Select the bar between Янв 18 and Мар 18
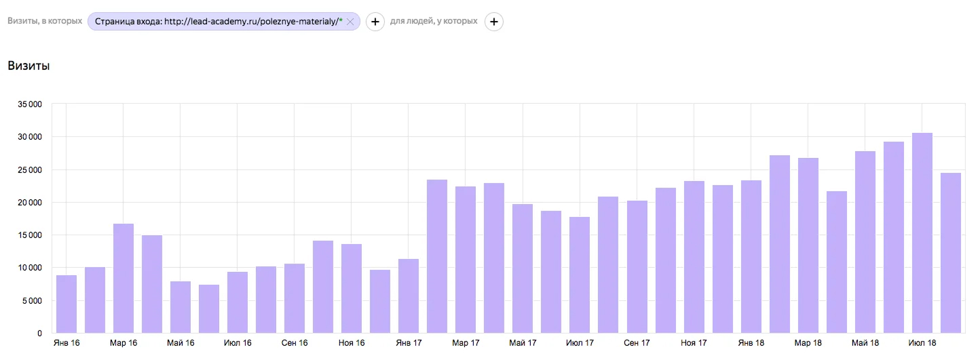 pyautogui.click(x=780, y=244)
